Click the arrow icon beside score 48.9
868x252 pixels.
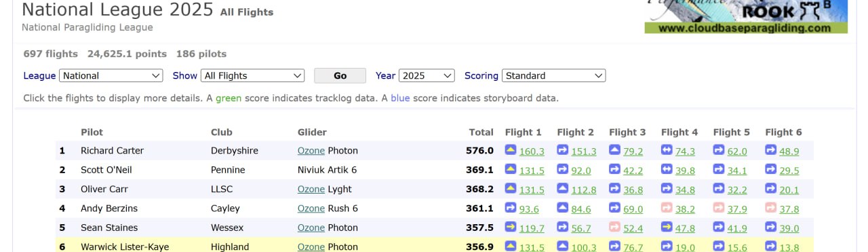pyautogui.click(x=771, y=150)
